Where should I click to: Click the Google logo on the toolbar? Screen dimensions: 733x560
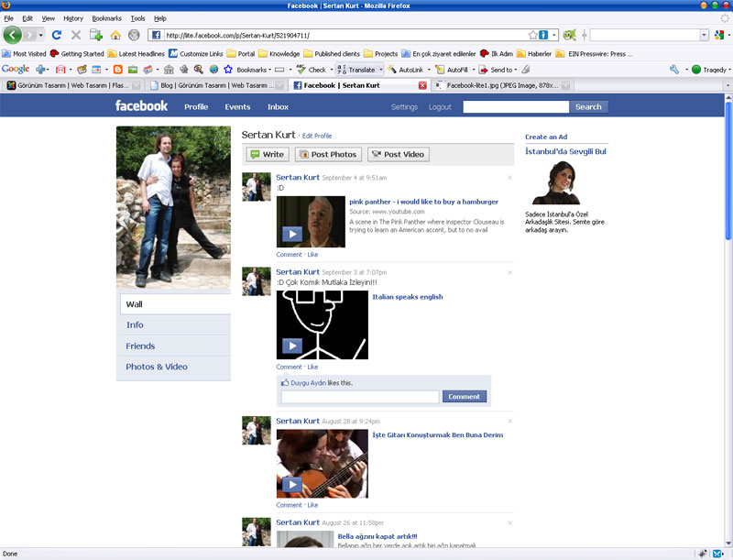tap(16, 69)
